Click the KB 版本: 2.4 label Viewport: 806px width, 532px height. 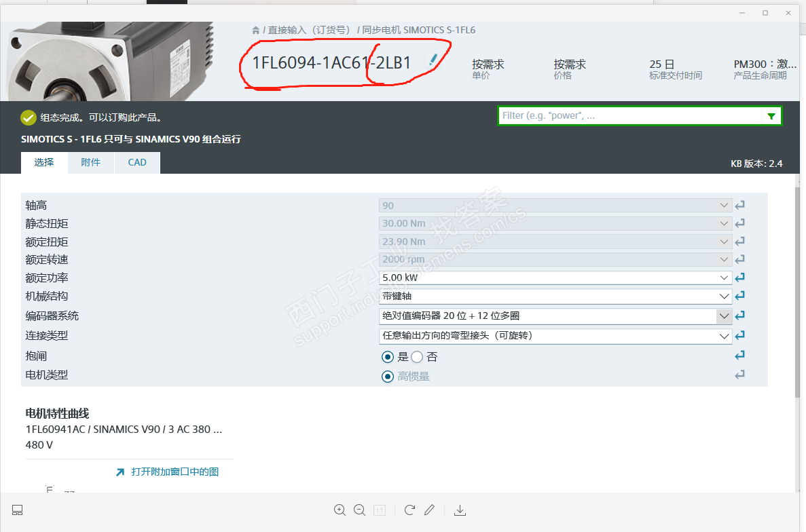tap(756, 164)
